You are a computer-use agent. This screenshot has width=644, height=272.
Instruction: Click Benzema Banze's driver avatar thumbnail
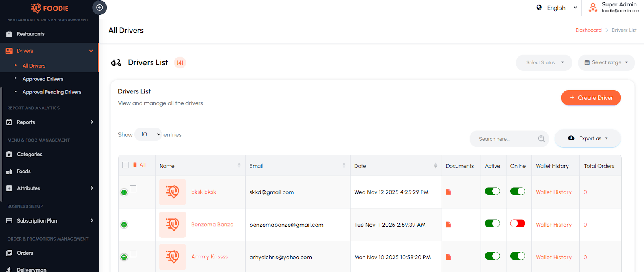[172, 225]
